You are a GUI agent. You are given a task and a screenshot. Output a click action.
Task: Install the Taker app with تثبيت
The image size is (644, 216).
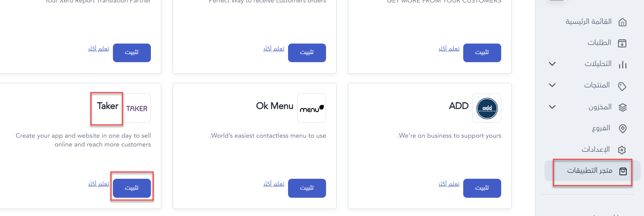(x=132, y=188)
